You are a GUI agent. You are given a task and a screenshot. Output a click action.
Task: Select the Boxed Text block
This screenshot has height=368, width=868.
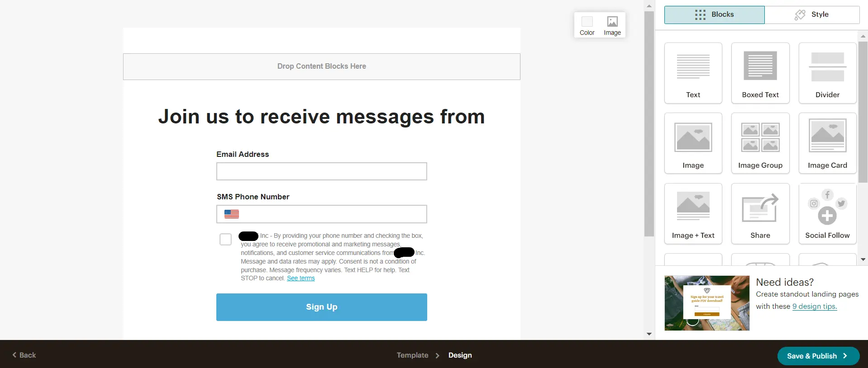pos(760,73)
